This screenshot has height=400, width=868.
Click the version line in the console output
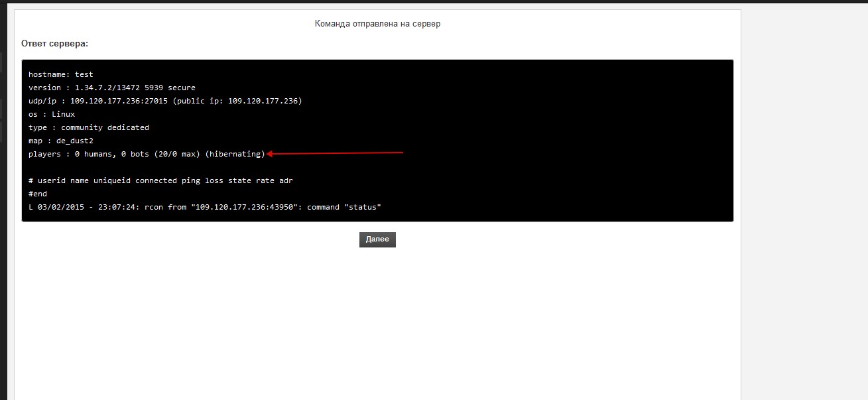pos(111,88)
